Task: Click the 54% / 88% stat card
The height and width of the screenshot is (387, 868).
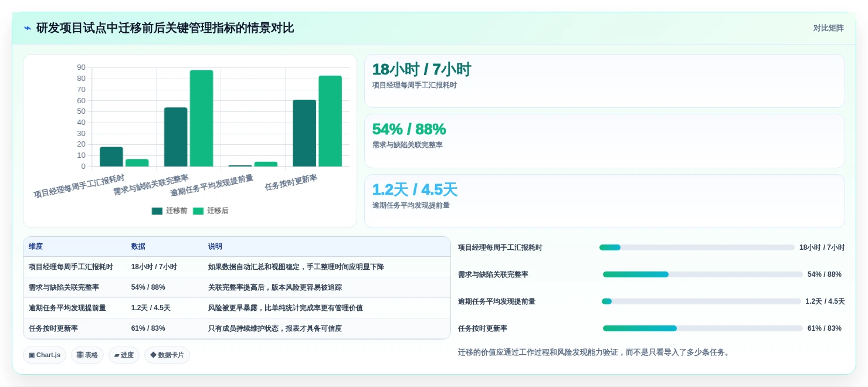Action: click(x=605, y=141)
